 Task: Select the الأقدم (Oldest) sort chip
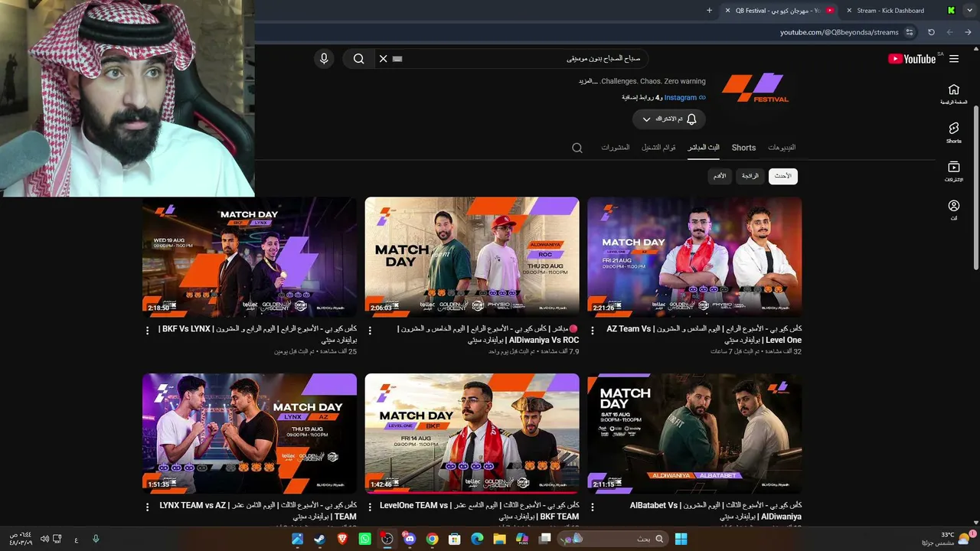point(720,176)
